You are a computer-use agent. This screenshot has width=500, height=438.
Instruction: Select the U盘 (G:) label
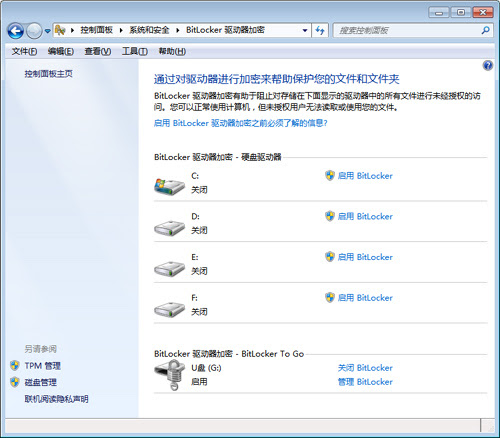(206, 368)
